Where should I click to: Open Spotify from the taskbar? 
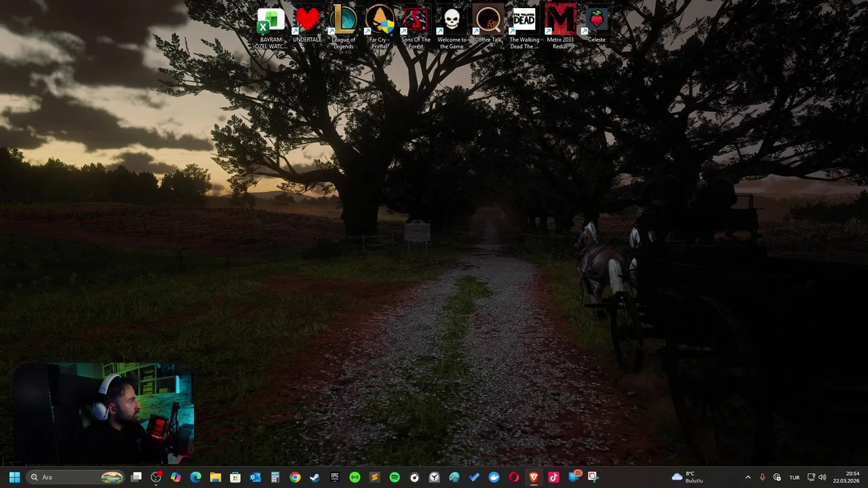coord(394,477)
